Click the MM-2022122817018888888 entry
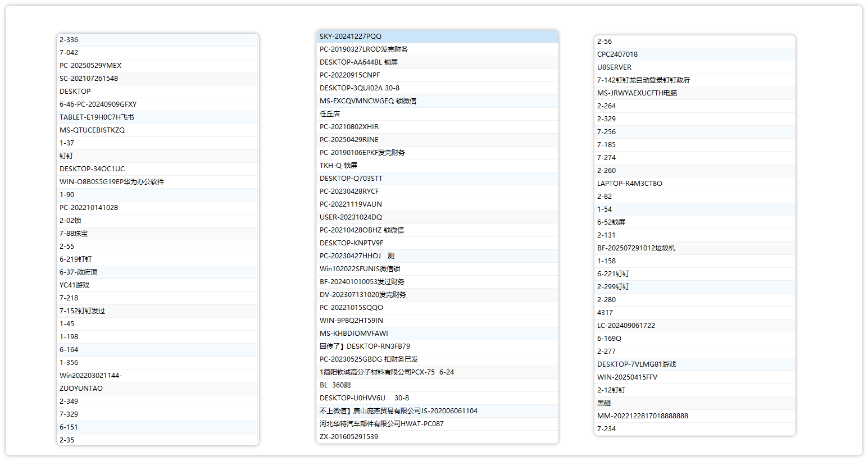The image size is (868, 461). (x=642, y=416)
